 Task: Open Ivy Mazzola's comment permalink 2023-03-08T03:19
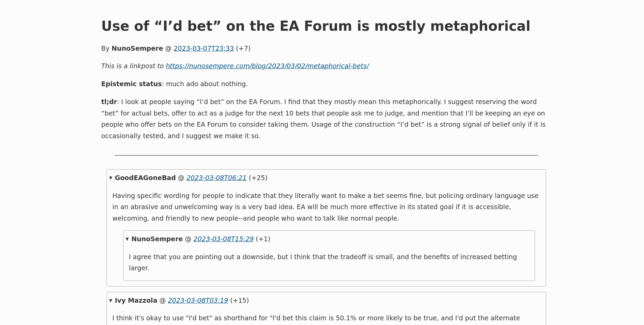[198, 301]
